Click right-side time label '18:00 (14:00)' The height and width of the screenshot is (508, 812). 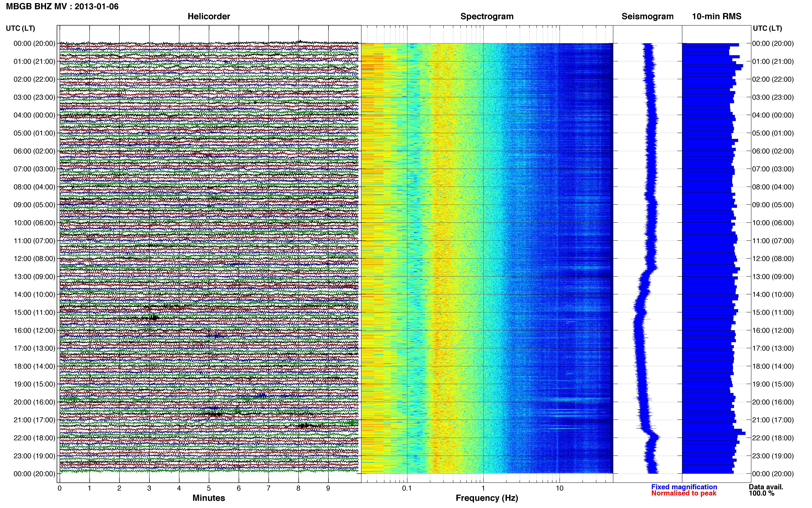[x=773, y=366]
